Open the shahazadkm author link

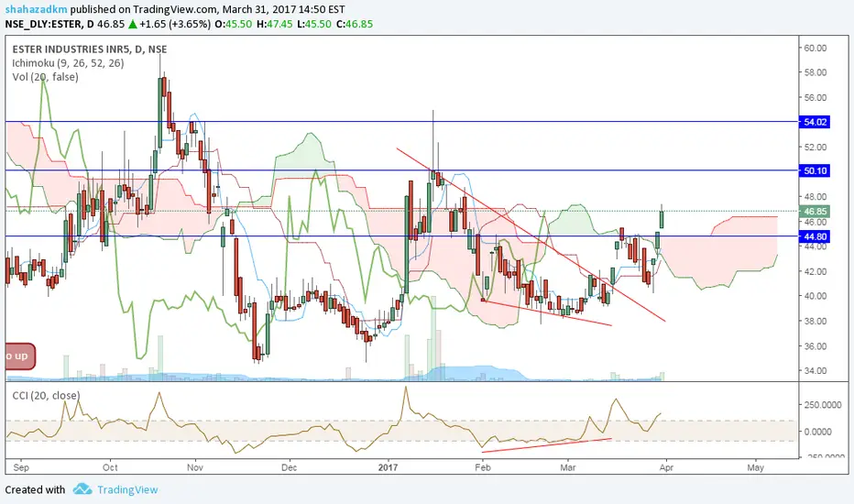pyautogui.click(x=37, y=9)
